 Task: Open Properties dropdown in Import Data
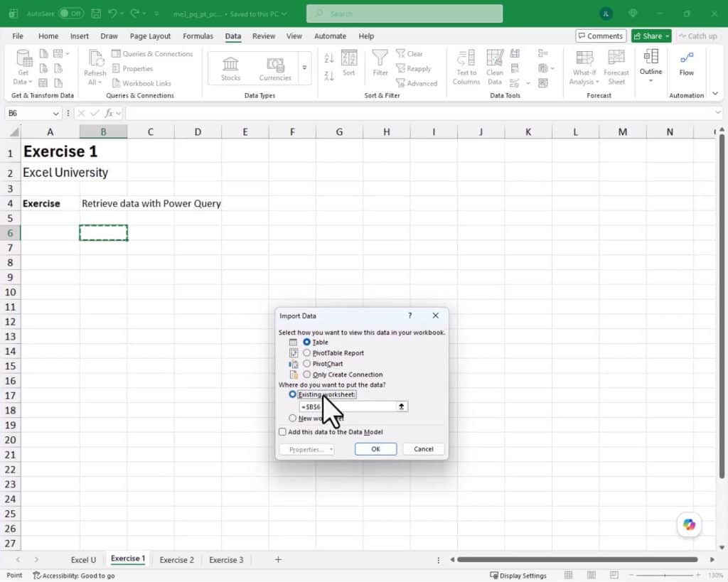pyautogui.click(x=306, y=449)
